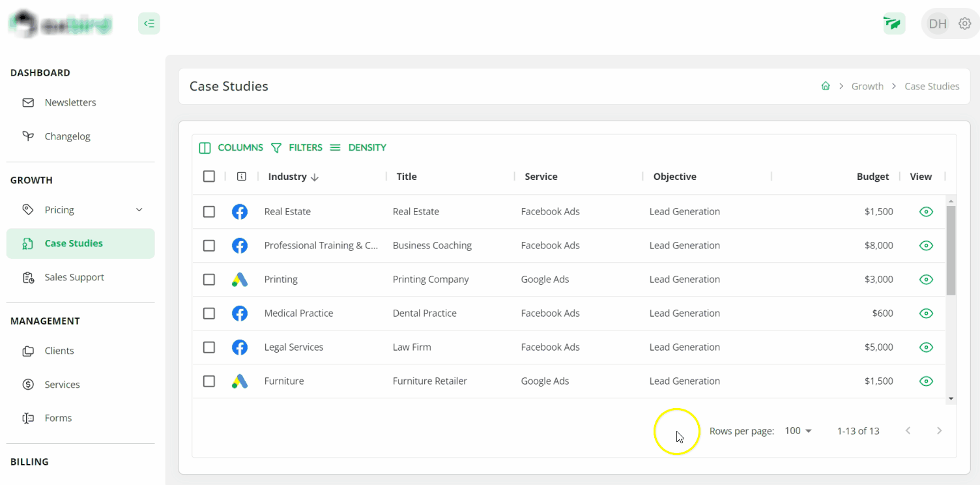Open the COLUMNS selector

coord(231,148)
